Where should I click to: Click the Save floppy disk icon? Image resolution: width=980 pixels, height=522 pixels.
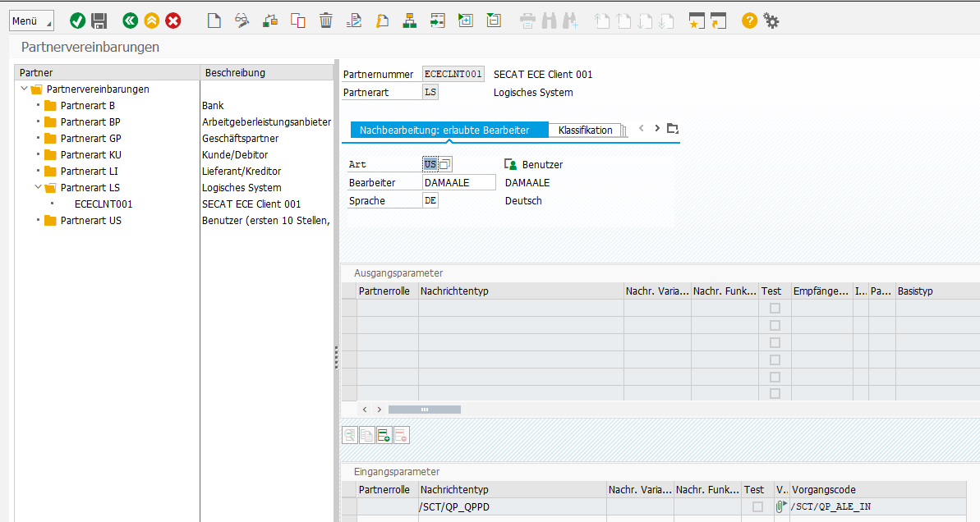[99, 21]
